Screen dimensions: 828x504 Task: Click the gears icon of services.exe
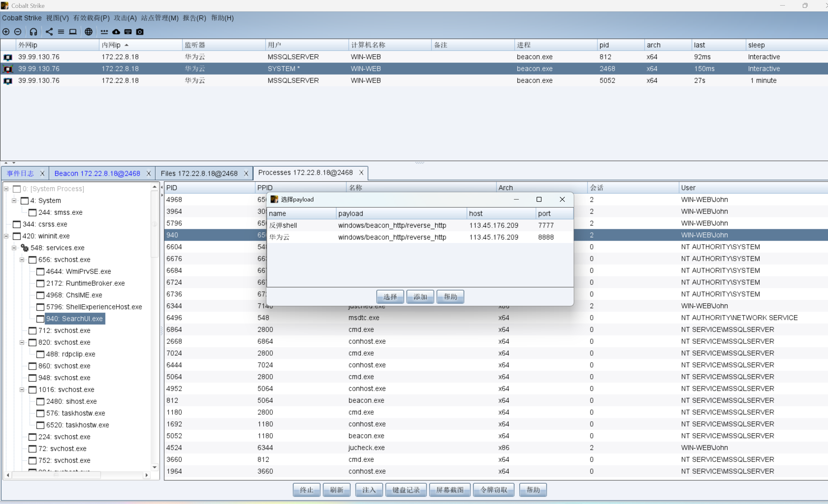(x=25, y=248)
